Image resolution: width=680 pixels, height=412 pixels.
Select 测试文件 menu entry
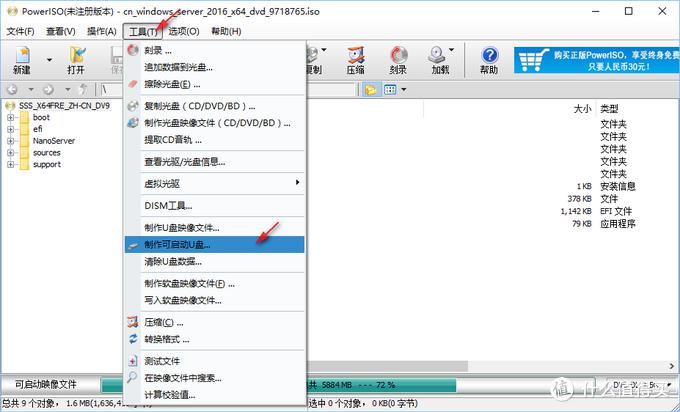(x=215, y=361)
